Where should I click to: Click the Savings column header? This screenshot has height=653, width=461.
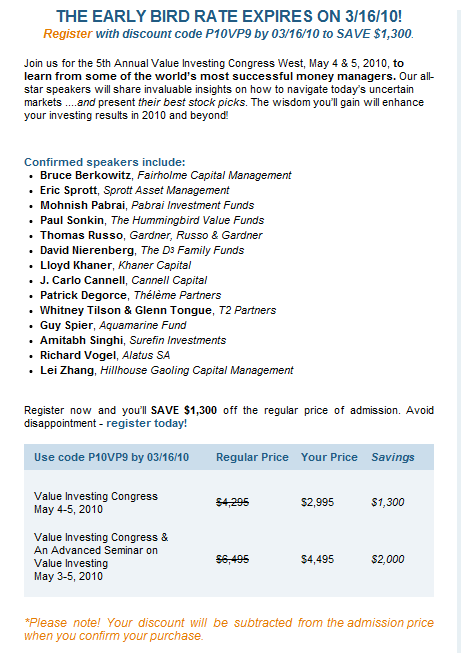393,457
